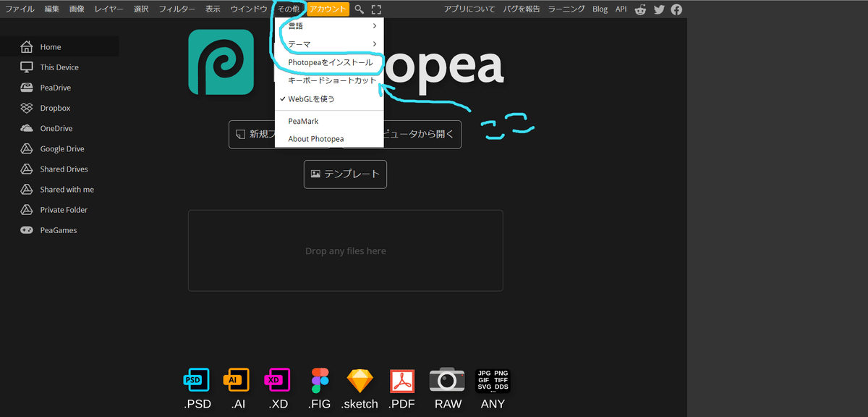The image size is (868, 417).
Task: Choose キーボードショートカット menu entry
Action: coord(329,80)
